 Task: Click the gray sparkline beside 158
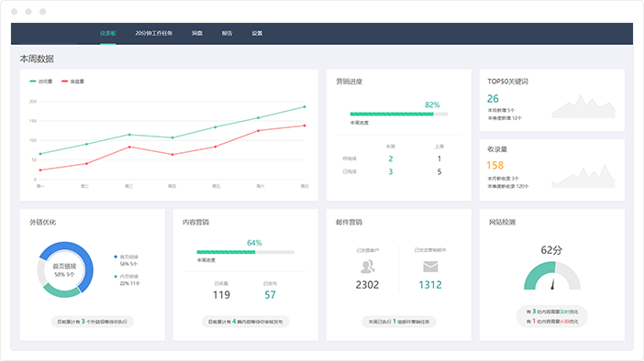coord(583,176)
